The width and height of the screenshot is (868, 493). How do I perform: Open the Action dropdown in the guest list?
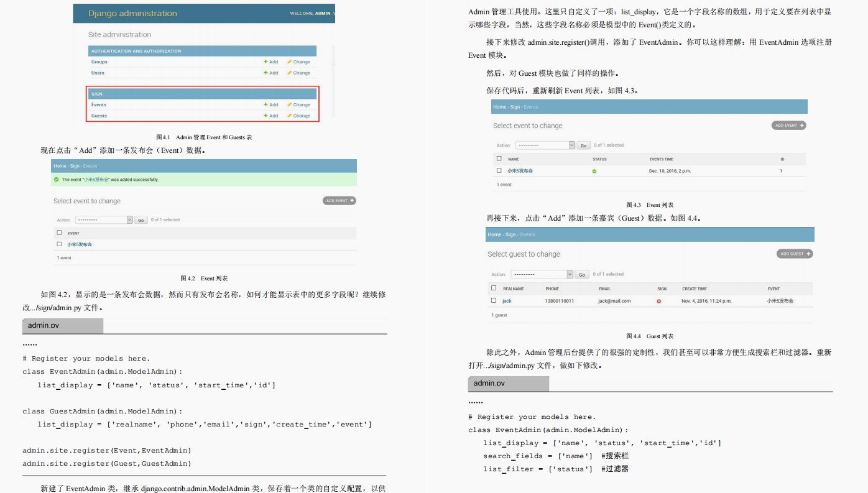[542, 274]
